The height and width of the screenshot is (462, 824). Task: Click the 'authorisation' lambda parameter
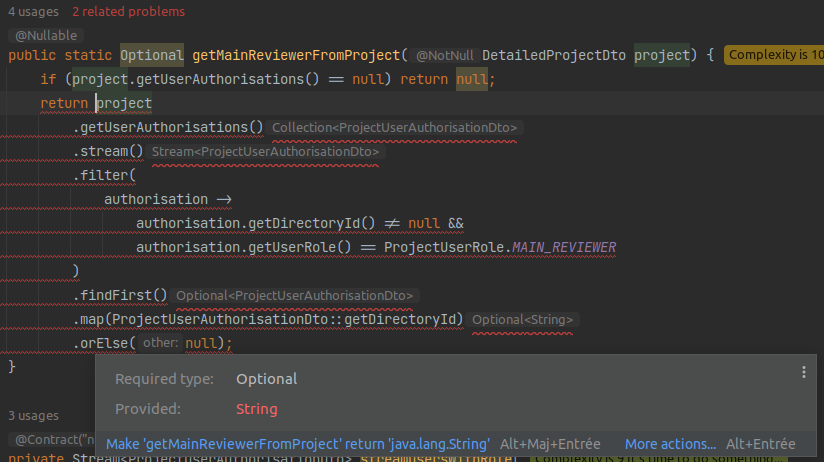156,199
